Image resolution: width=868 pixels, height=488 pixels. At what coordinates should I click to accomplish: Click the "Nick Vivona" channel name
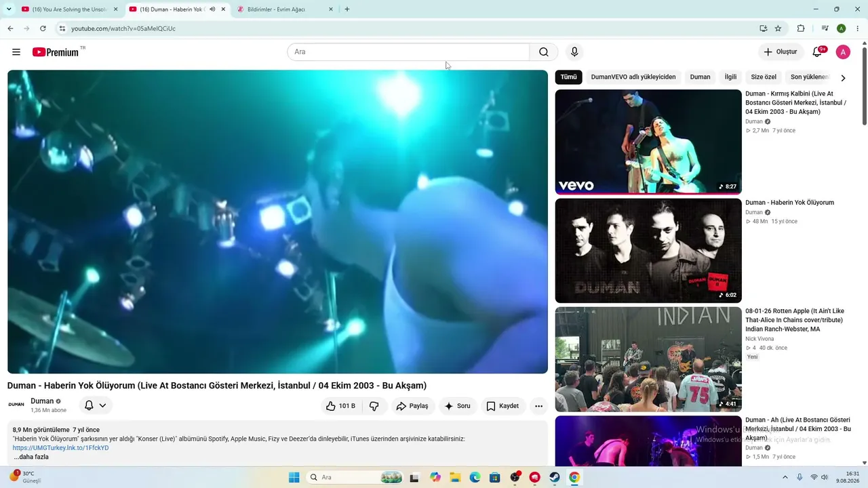(x=759, y=339)
